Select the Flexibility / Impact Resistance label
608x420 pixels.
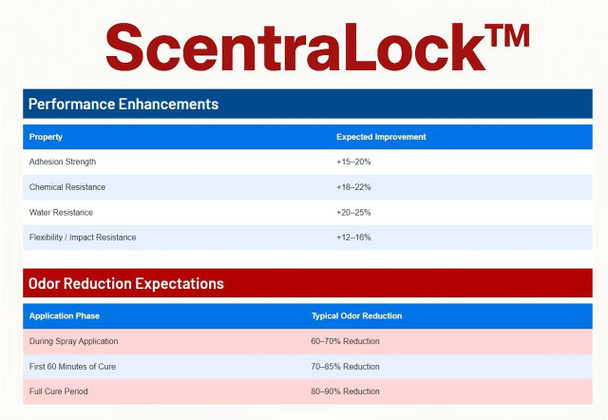[x=83, y=237]
